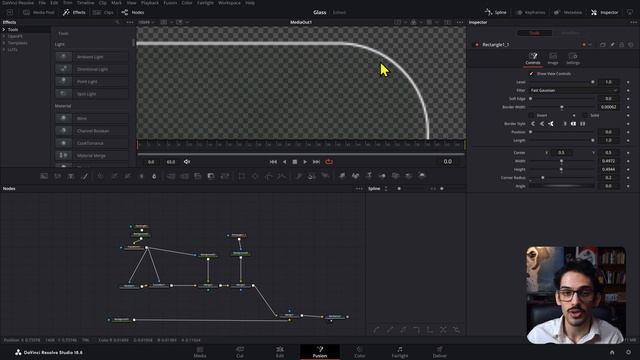Open the Workspace menu
The image size is (640, 360).
click(x=229, y=3)
